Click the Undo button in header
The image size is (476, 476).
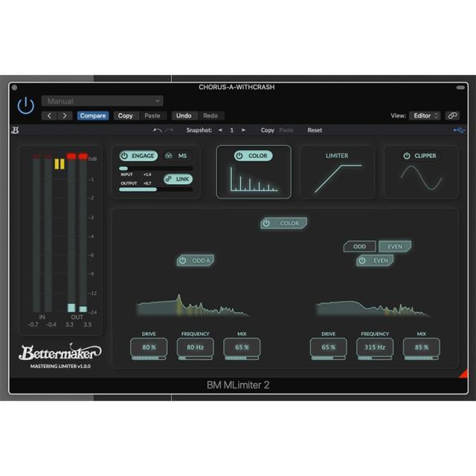184,116
